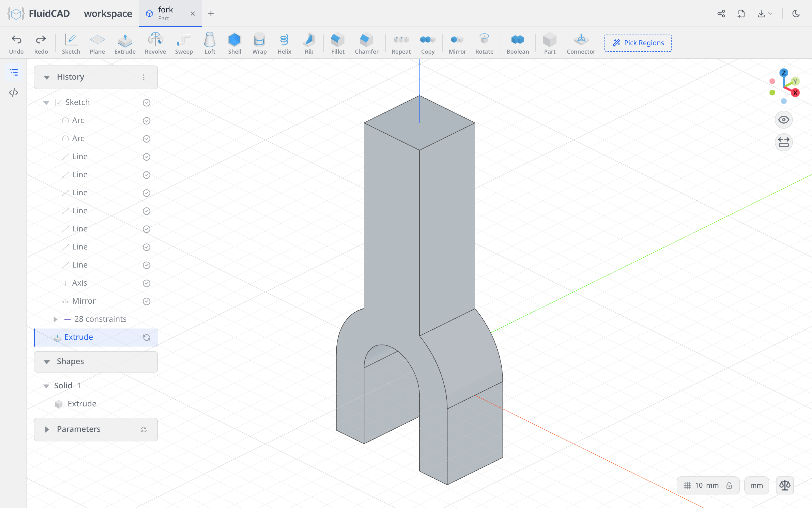Screen dimensions: 812x508
Task: Switch to the fork Part tab
Action: tap(170, 14)
